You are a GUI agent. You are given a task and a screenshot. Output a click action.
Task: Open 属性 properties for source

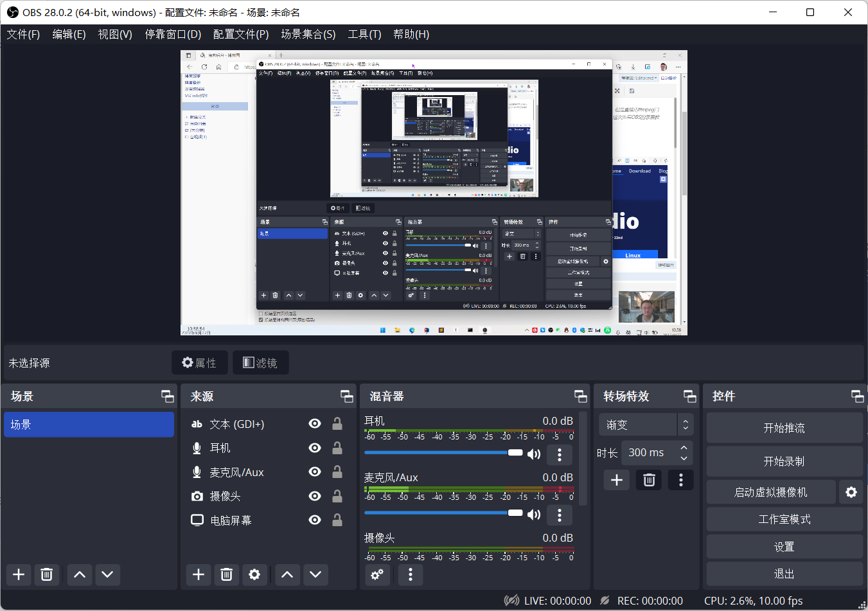click(199, 363)
